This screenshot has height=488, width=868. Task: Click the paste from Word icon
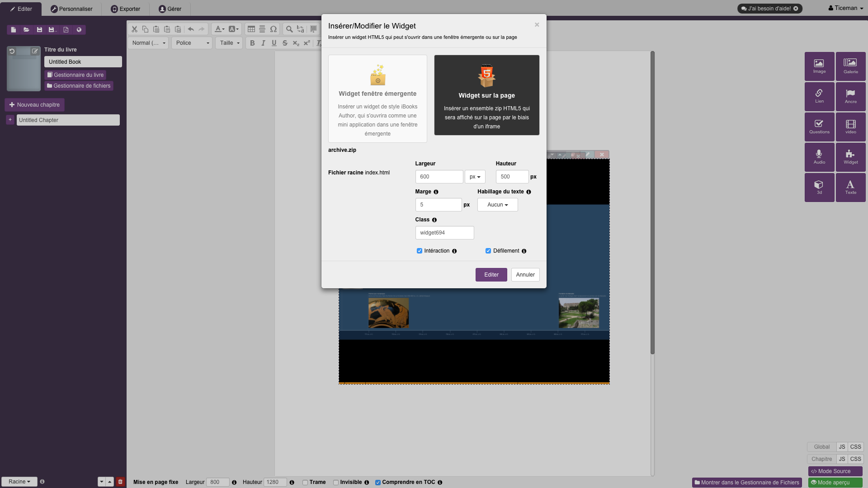(x=178, y=29)
